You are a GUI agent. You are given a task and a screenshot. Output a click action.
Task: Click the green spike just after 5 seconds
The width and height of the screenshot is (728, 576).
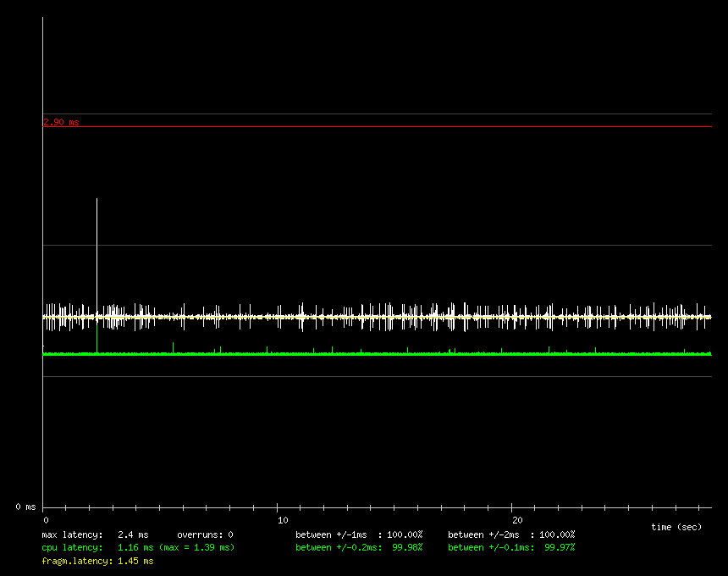pyautogui.click(x=173, y=346)
